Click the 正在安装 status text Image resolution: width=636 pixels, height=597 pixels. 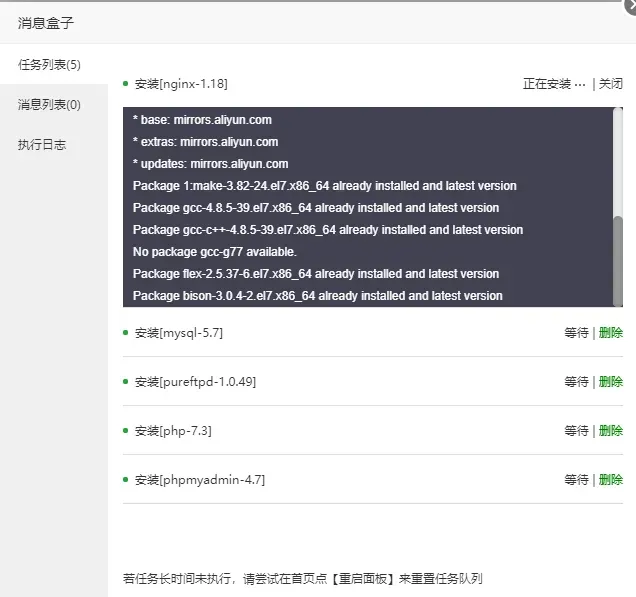(x=554, y=84)
